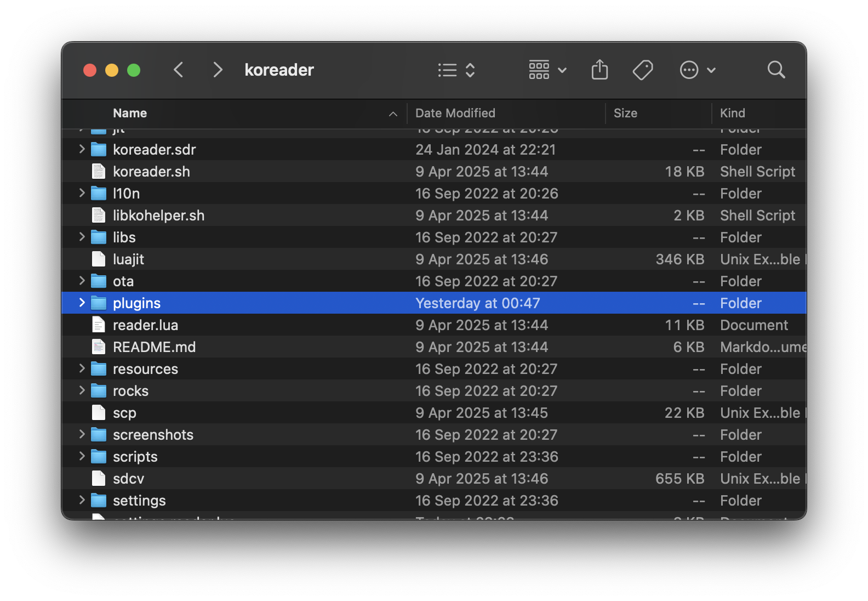Click the koreader.sh script file icon
868x601 pixels.
coord(99,171)
